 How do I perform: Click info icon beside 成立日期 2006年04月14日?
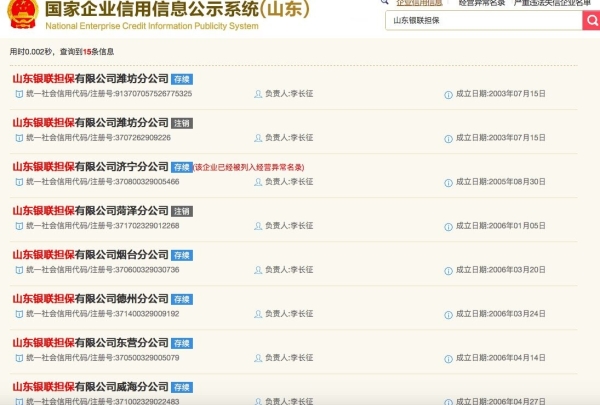pyautogui.click(x=448, y=359)
